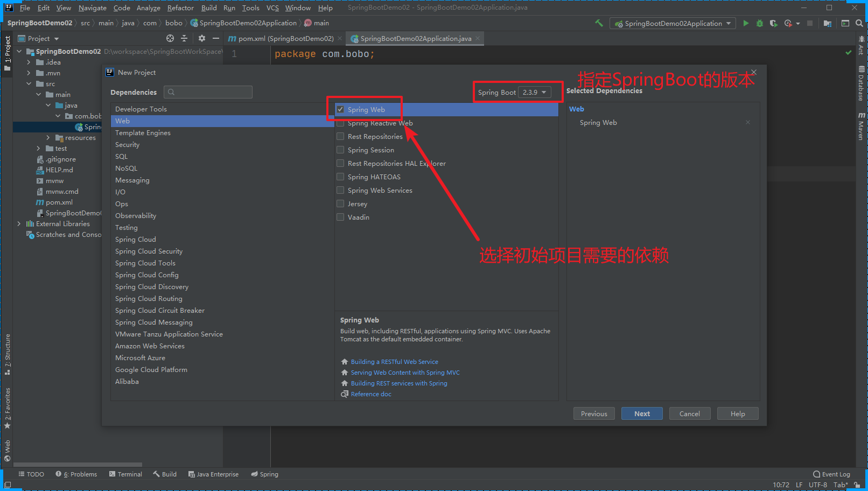Open the Navigate menu
This screenshot has height=491, width=868.
pyautogui.click(x=93, y=8)
